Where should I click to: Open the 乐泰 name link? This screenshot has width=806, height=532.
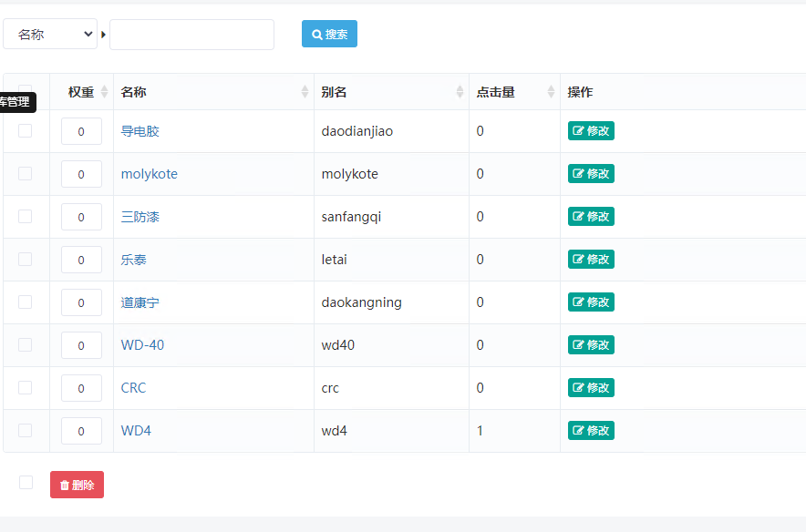[x=134, y=260]
